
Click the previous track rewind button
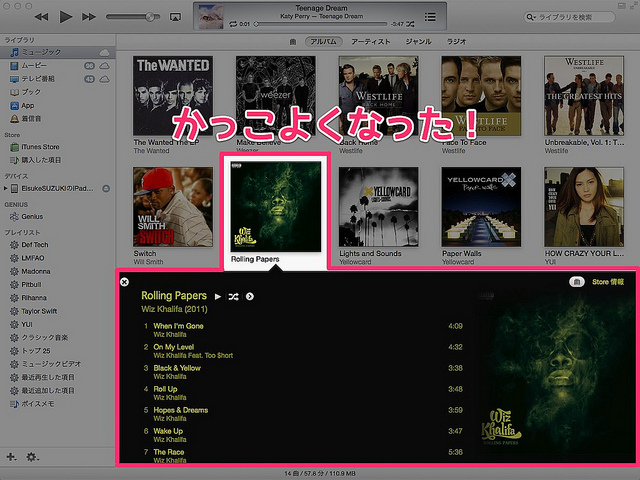(41, 17)
